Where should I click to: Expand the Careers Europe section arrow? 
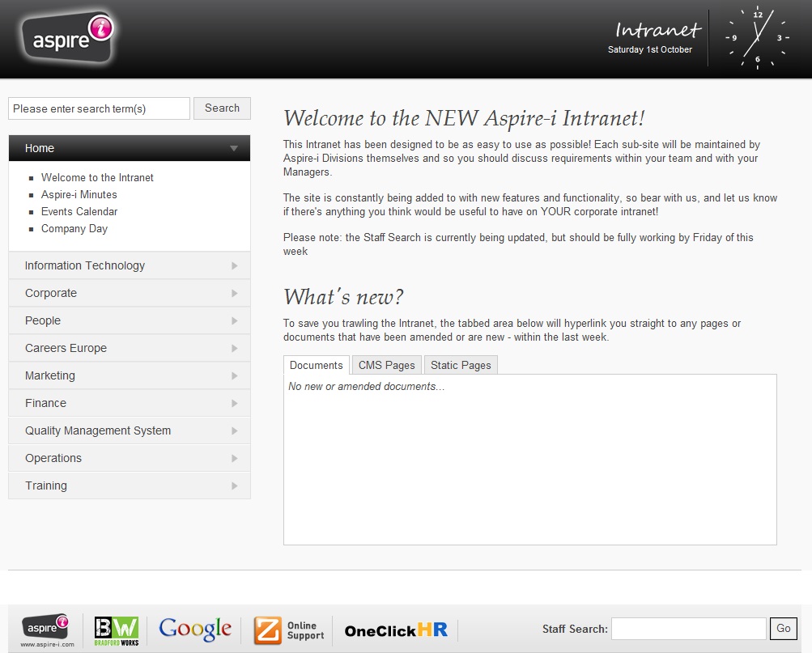[x=235, y=348]
